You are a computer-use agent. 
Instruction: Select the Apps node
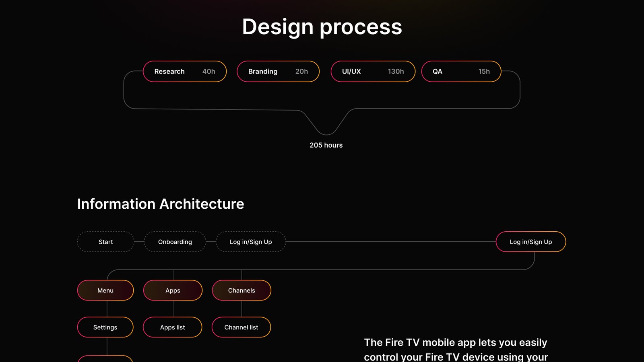173,290
